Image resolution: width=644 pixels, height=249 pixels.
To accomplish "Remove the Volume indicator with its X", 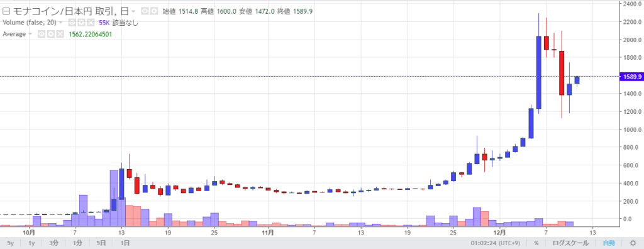I will click(x=91, y=23).
